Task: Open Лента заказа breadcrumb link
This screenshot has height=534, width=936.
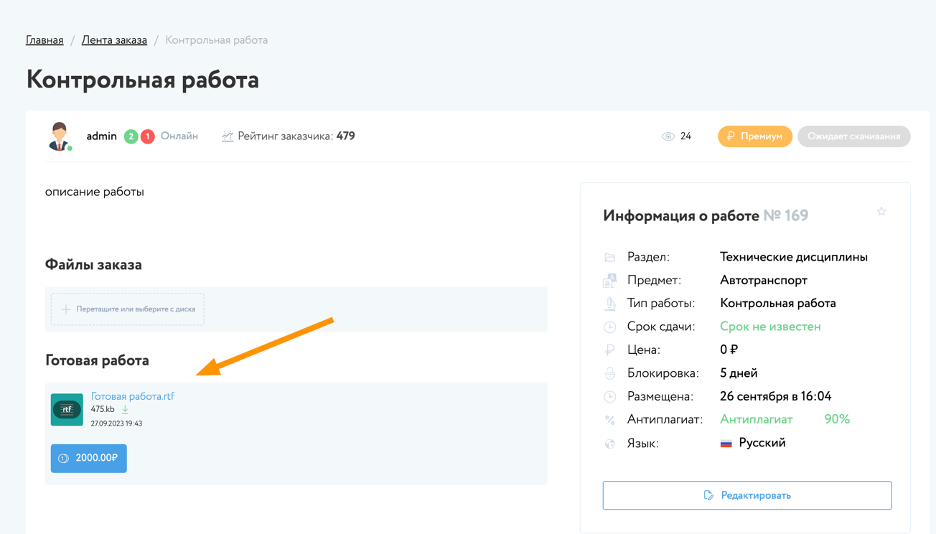Action: click(114, 40)
